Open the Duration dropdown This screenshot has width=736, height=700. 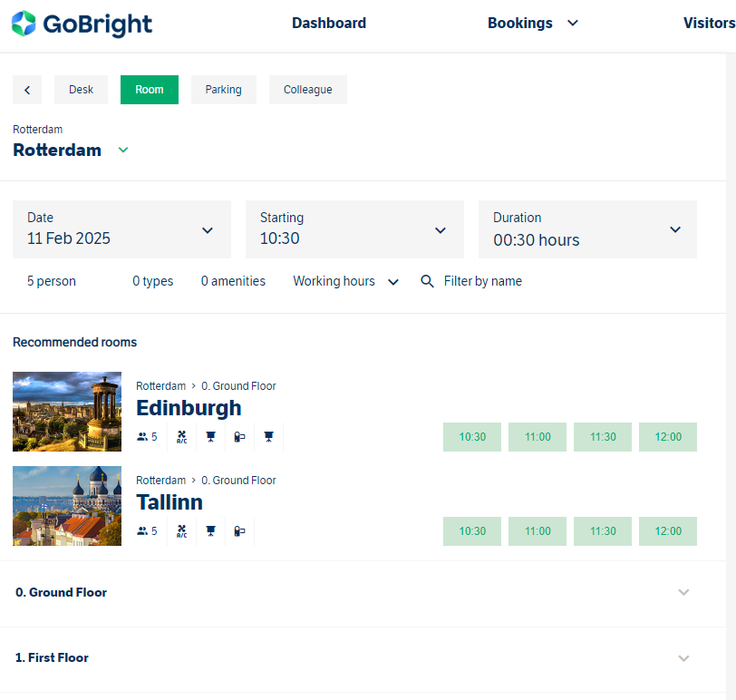pos(587,229)
